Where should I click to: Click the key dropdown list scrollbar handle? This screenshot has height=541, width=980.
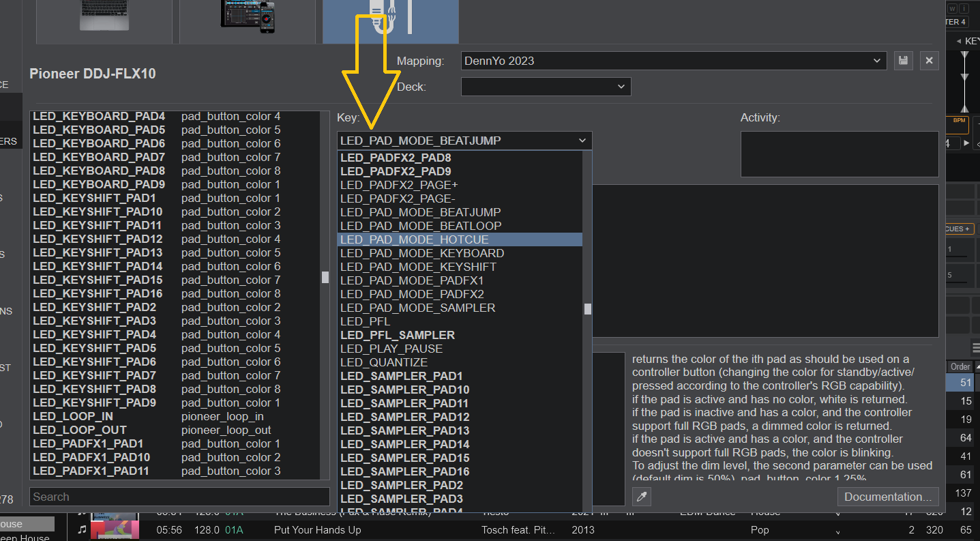click(x=587, y=309)
